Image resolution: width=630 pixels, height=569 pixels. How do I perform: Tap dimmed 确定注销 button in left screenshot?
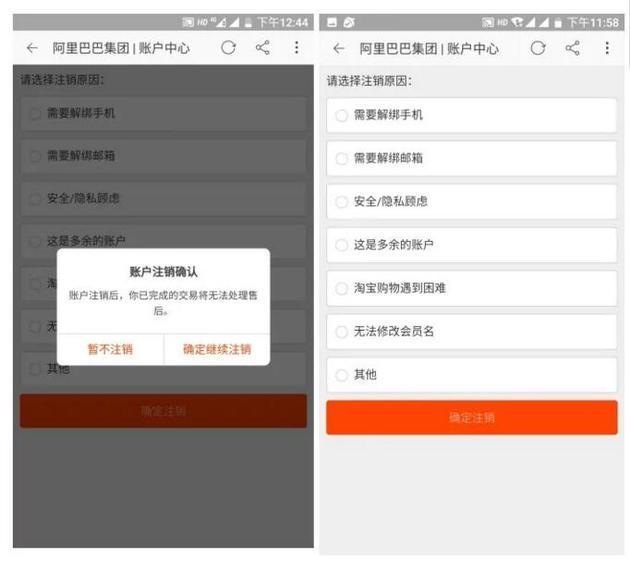tap(163, 411)
